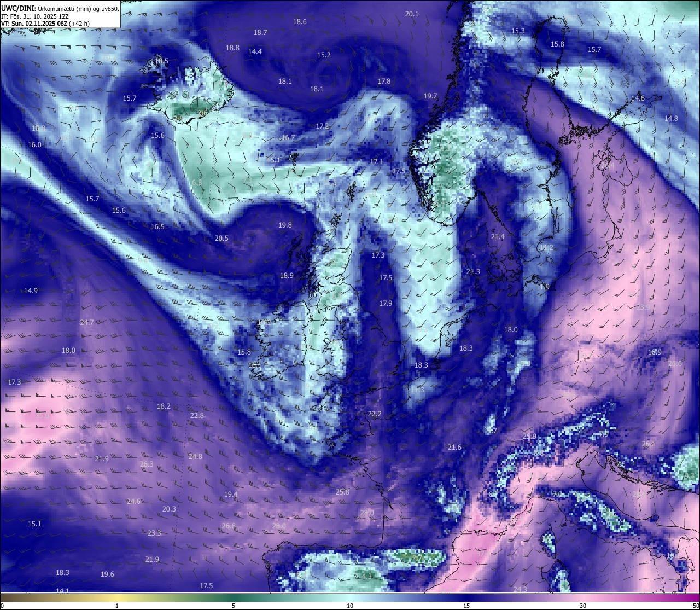Click tick label 10 on the color scale
This screenshot has width=700, height=610.
tap(350, 606)
